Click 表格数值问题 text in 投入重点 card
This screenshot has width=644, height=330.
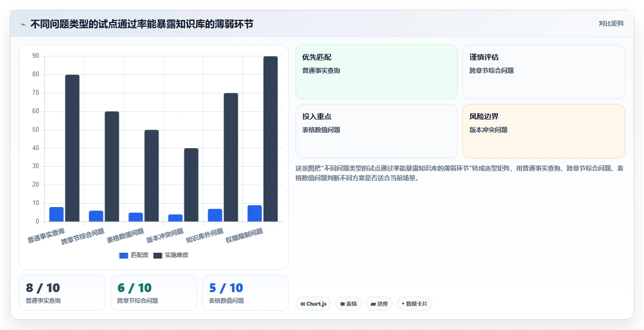click(321, 130)
